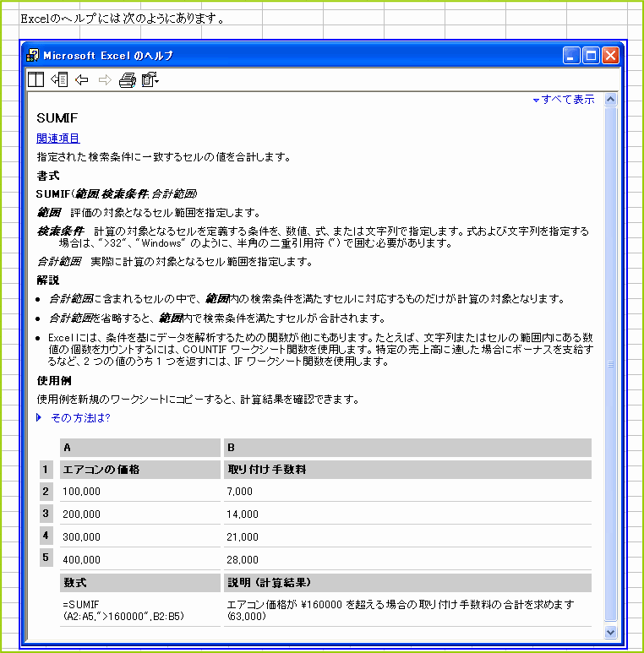Open the 関連項目 link

(x=58, y=139)
